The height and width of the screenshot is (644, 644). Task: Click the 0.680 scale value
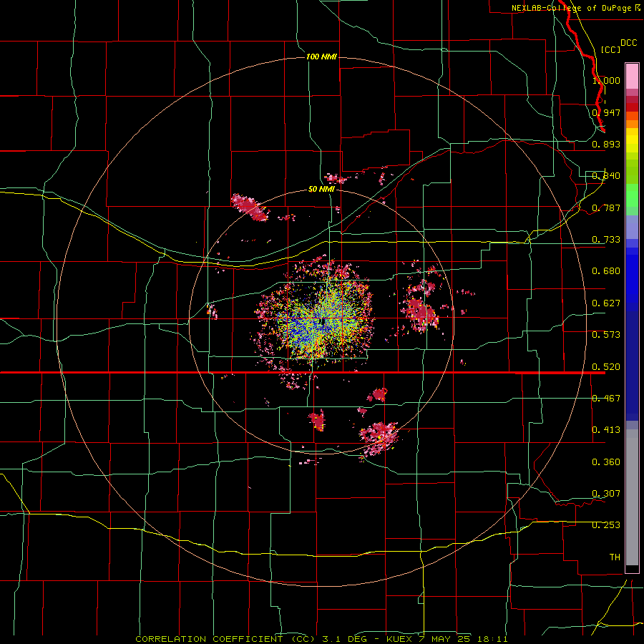coord(606,271)
